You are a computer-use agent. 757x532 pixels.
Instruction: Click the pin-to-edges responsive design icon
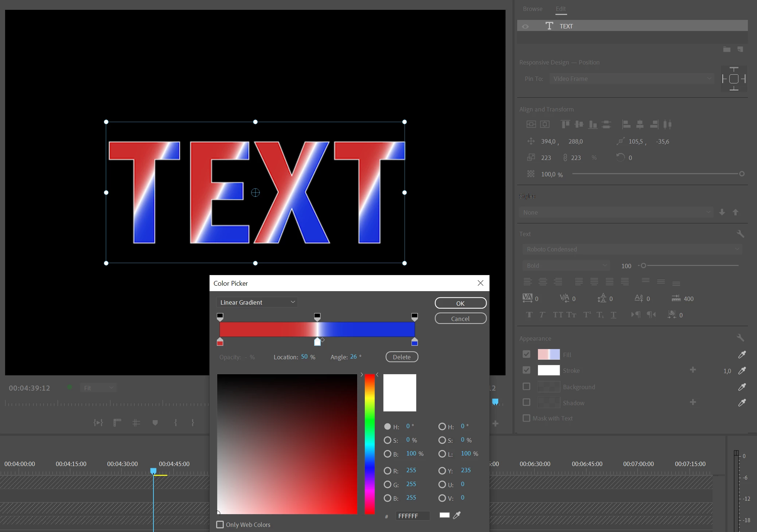tap(734, 79)
